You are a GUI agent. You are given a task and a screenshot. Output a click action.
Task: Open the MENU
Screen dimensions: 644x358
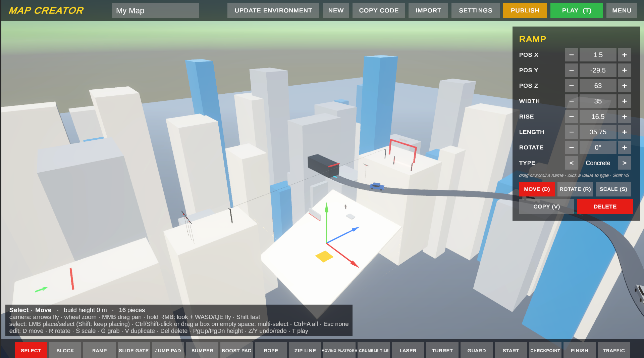tap(622, 10)
